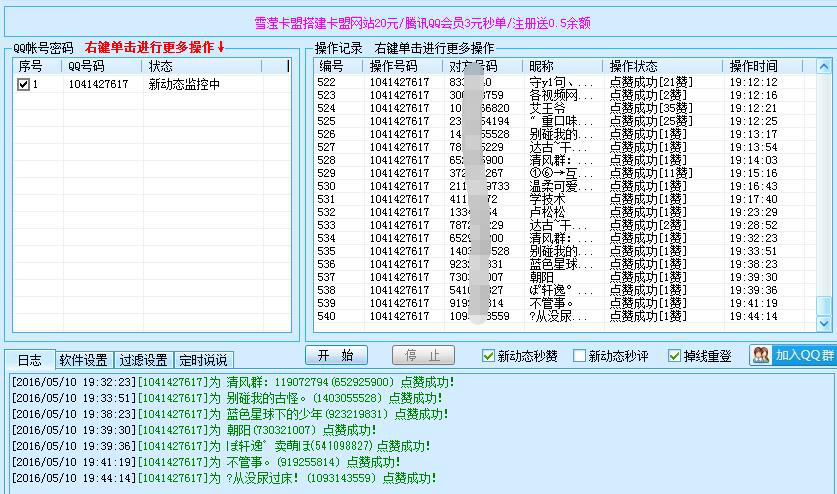
Task: Click the 操作记录 scrollbar thumb
Action: pyautogui.click(x=824, y=306)
